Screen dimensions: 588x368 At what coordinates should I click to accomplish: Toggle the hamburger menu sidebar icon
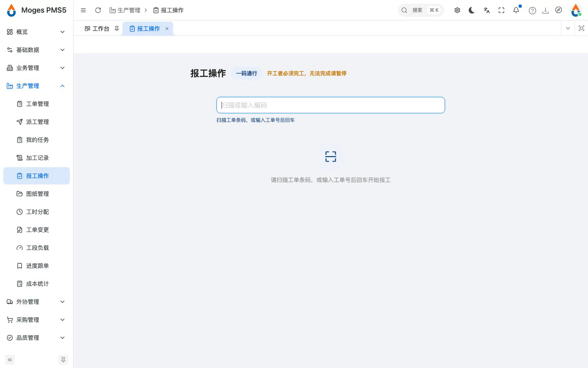pos(83,10)
